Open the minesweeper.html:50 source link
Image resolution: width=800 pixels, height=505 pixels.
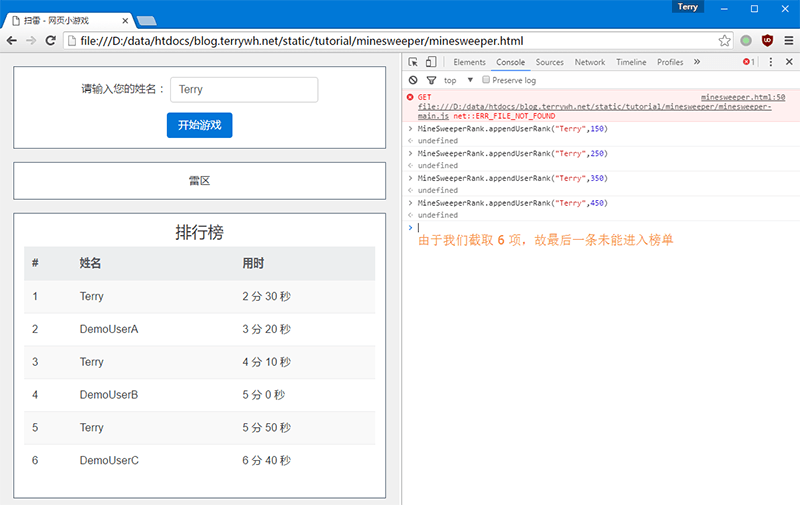(x=743, y=97)
